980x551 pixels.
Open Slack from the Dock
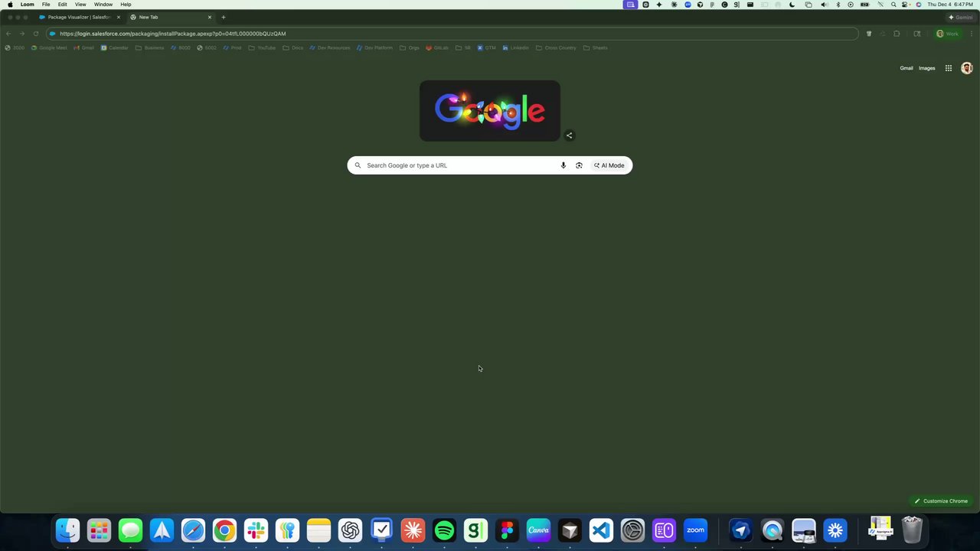coord(256,530)
